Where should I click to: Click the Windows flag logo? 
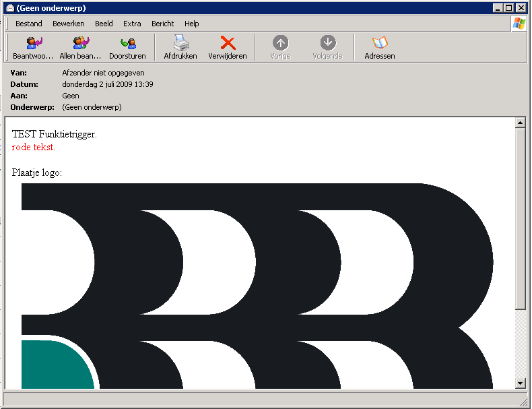click(519, 24)
